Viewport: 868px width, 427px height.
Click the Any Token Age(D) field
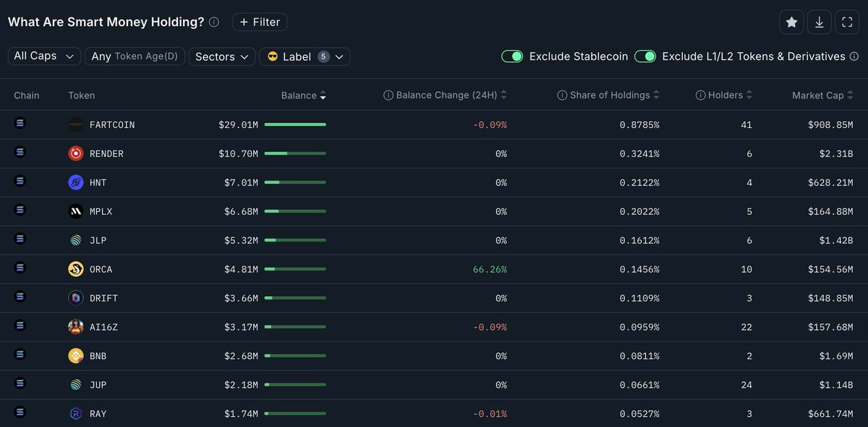point(135,56)
